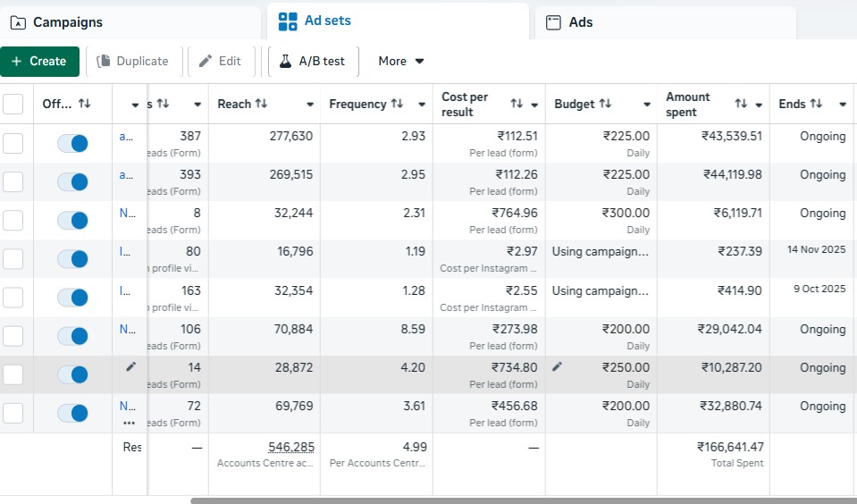The height and width of the screenshot is (504, 857).
Task: Expand the Reach column dropdown arrow
Action: coord(310,105)
